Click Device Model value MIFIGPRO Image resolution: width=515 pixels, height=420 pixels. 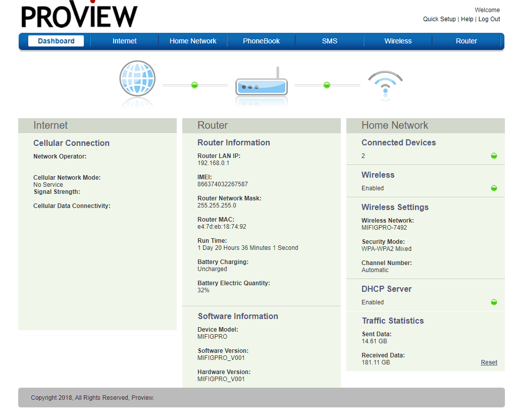(x=212, y=337)
